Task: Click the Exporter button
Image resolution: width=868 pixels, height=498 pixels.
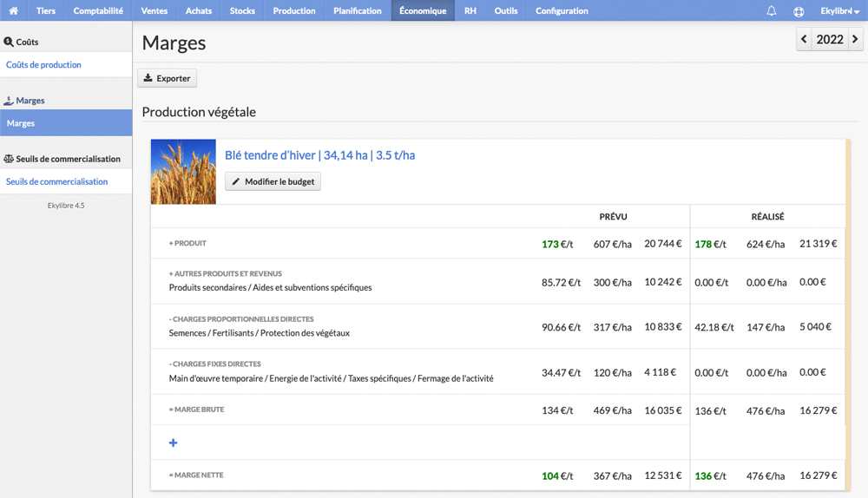Action: point(168,78)
